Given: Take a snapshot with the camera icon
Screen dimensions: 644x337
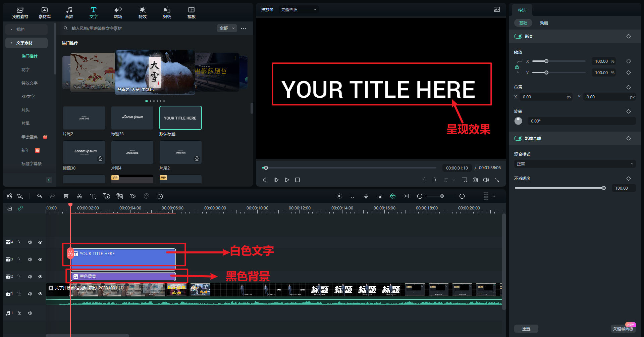Looking at the screenshot, I should coord(475,180).
